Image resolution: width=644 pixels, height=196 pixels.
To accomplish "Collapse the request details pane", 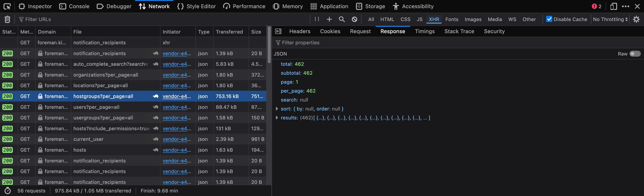I will (278, 31).
